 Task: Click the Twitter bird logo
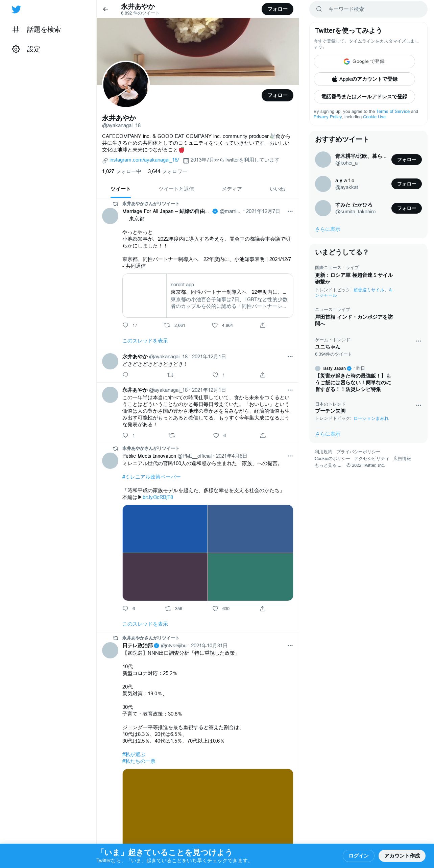click(16, 9)
